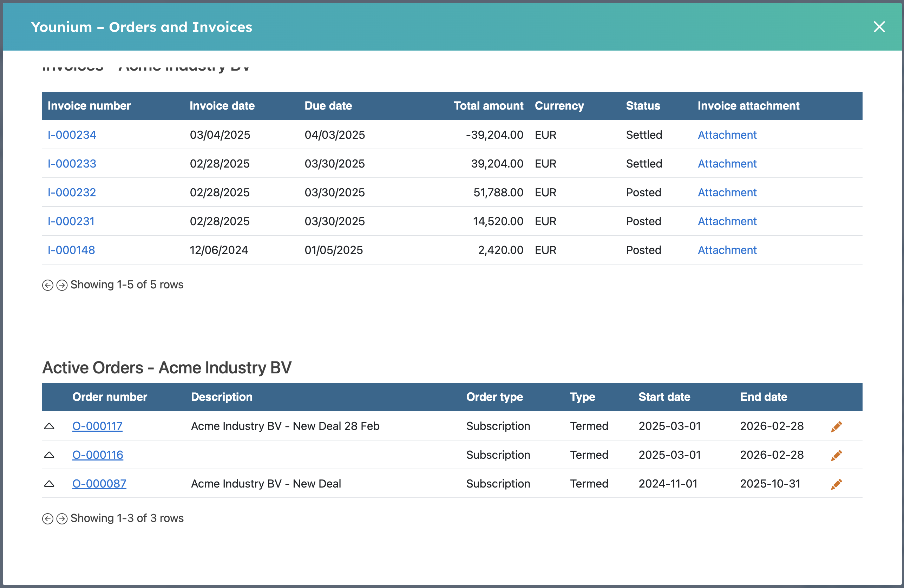904x588 pixels.
Task: Click the Currency column header
Action: pyautogui.click(x=559, y=106)
